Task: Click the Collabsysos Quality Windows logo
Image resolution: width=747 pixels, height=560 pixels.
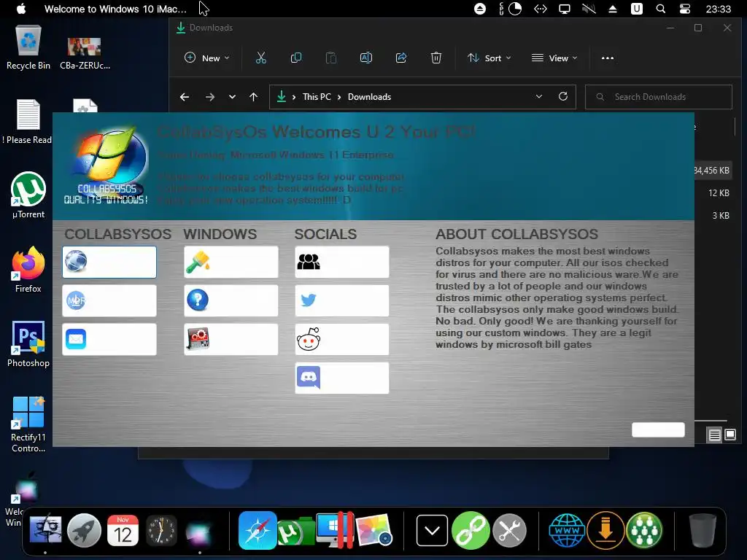Action: tap(107, 166)
